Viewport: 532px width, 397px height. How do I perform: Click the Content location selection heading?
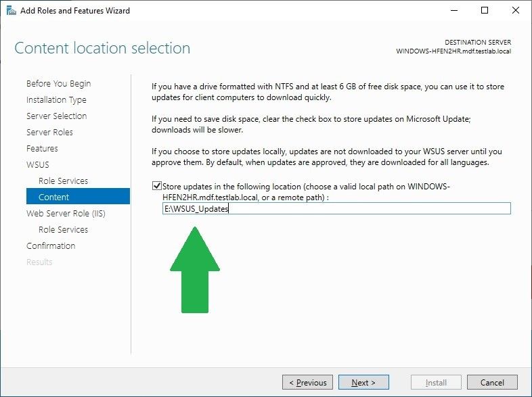pos(102,48)
